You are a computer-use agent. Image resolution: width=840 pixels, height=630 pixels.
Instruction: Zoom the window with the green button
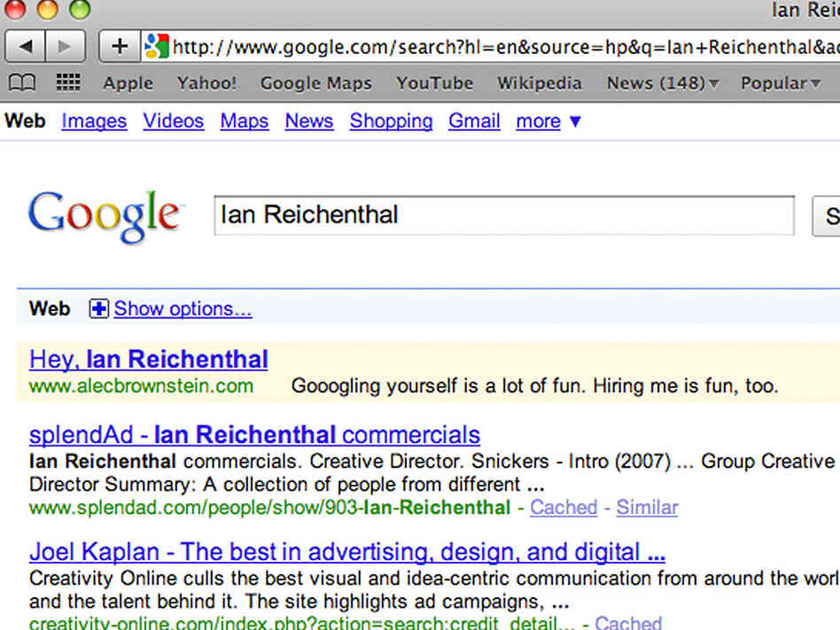[x=80, y=11]
